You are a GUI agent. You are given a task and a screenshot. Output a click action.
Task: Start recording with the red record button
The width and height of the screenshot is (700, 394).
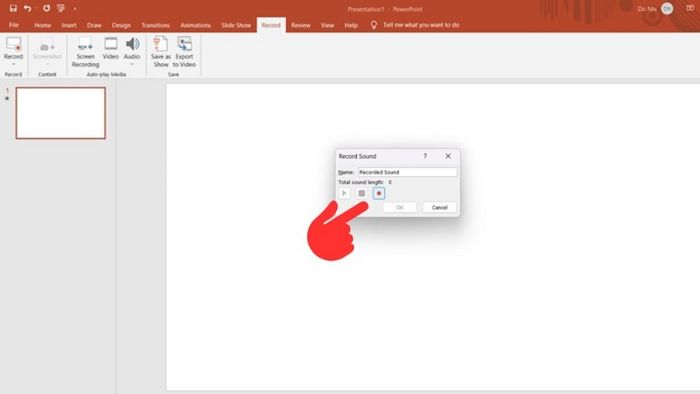point(379,193)
